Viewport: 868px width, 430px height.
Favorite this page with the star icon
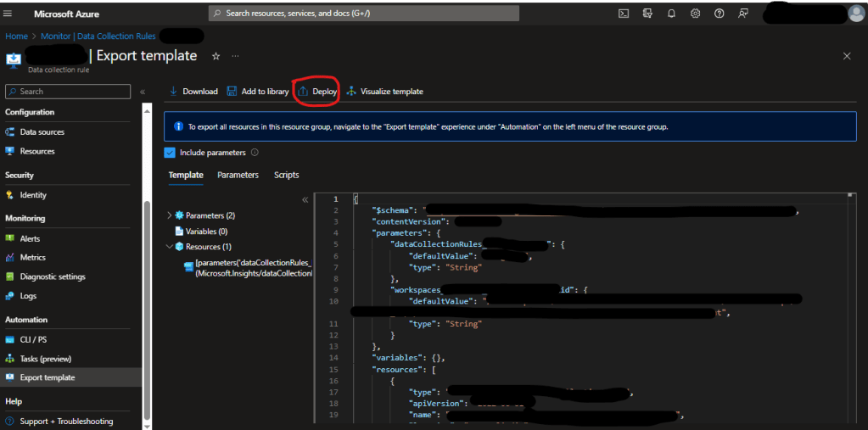[216, 56]
